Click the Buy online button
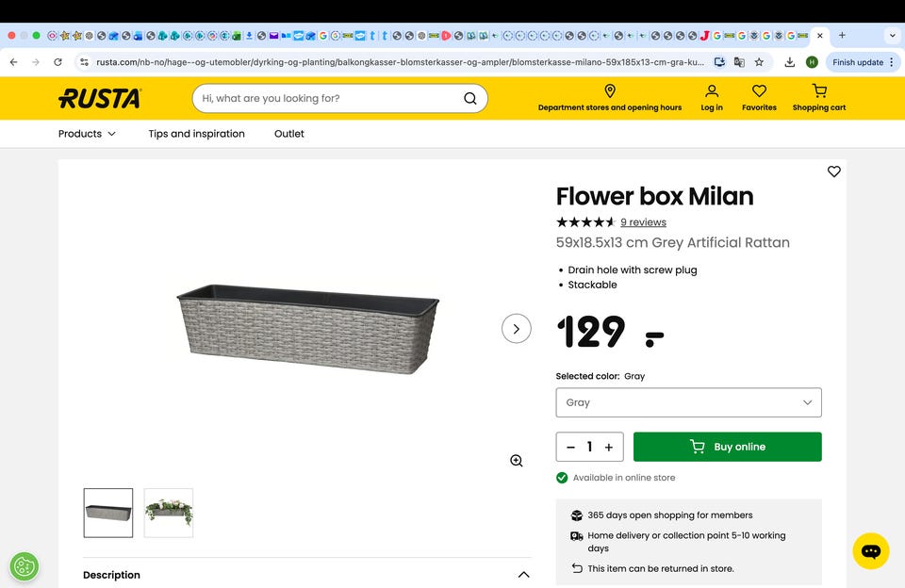 tap(727, 447)
